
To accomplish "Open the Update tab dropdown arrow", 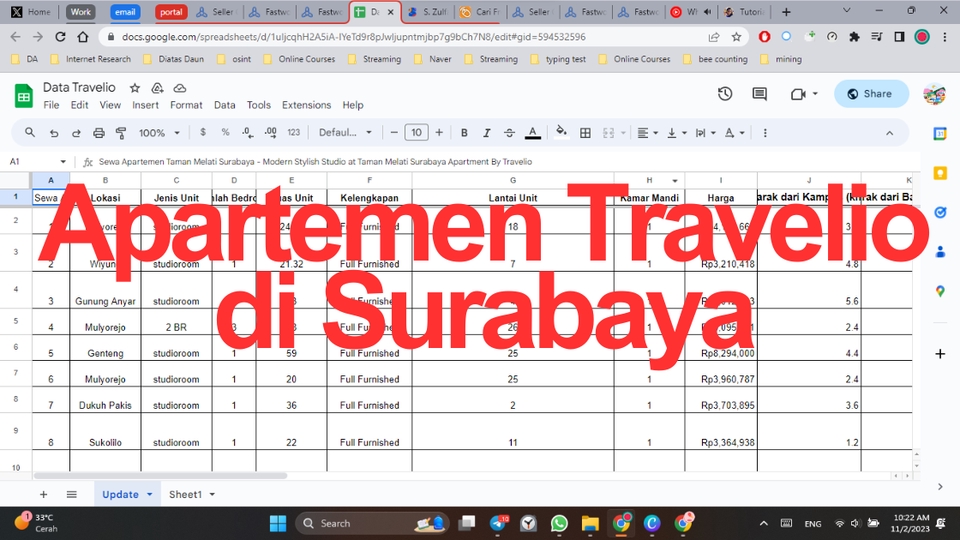I will [x=149, y=494].
